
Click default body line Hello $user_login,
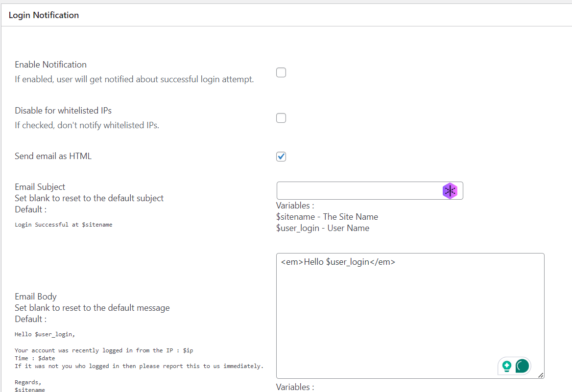tap(45, 334)
